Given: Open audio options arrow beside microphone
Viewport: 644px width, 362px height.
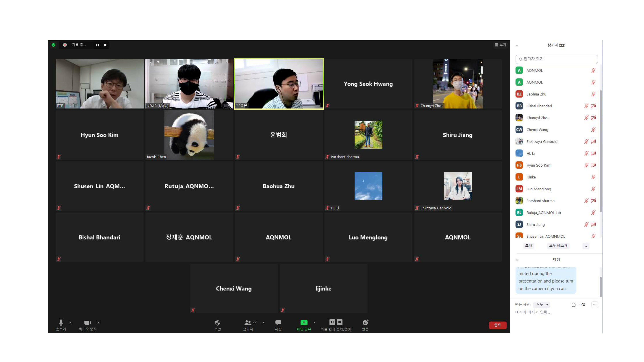Looking at the screenshot, I should pyautogui.click(x=70, y=323).
